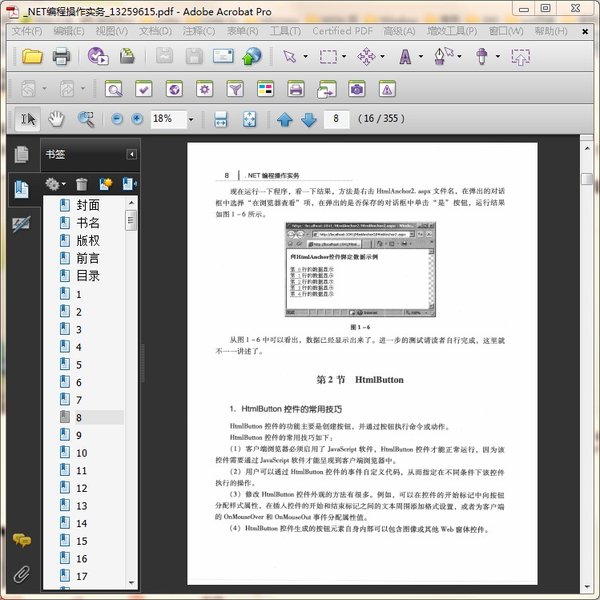The image size is (600, 600).
Task: Click the Open folder icon in toolbar
Action: (32, 56)
